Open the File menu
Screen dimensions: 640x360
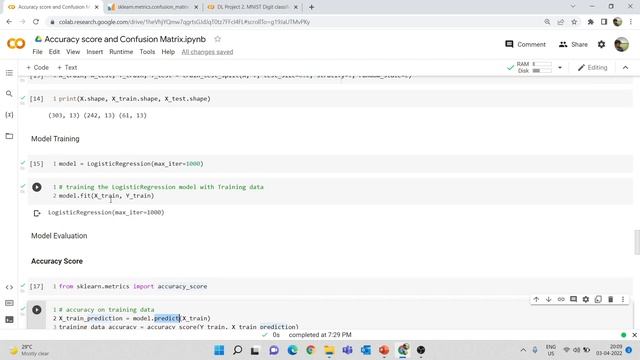[38, 52]
